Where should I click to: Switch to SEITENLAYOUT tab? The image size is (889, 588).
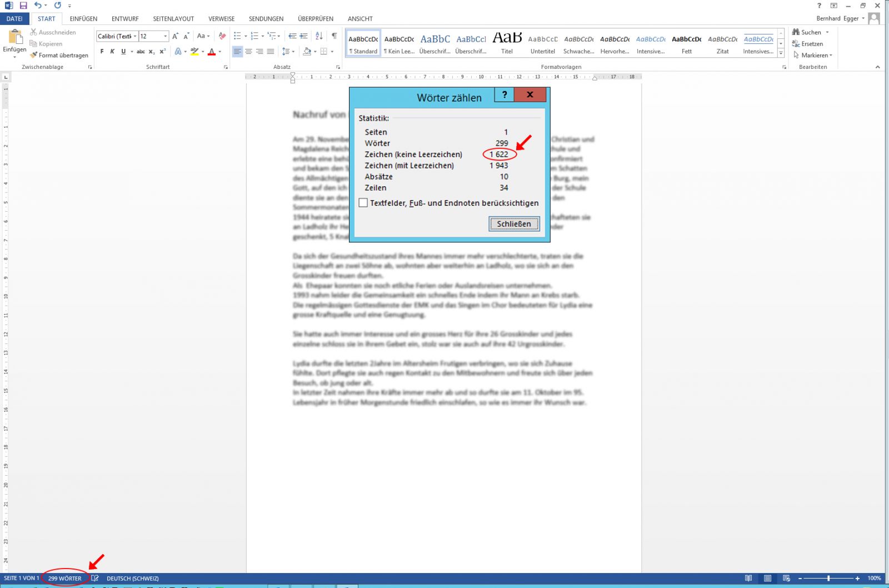173,18
